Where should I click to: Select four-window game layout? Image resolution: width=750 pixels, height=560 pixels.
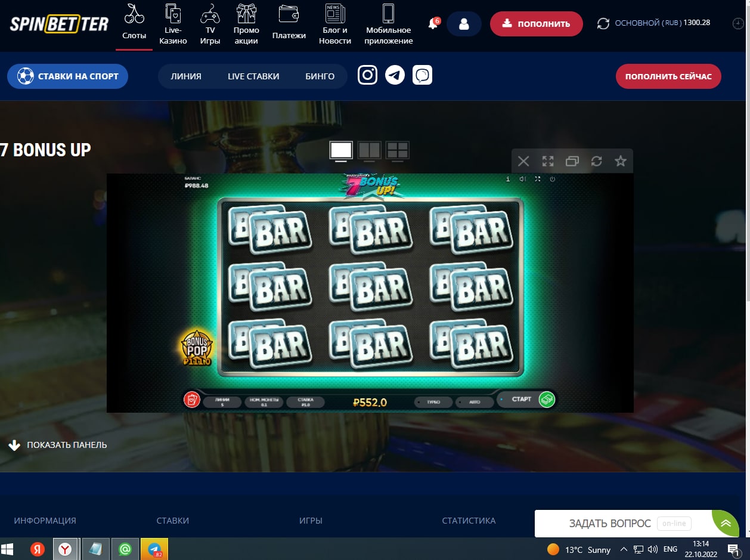point(397,150)
